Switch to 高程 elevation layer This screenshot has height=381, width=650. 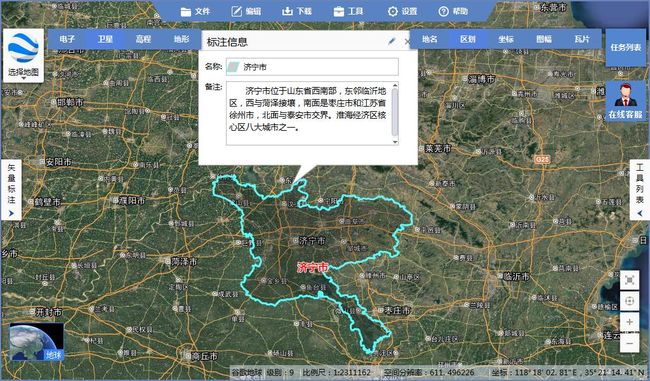(x=143, y=39)
